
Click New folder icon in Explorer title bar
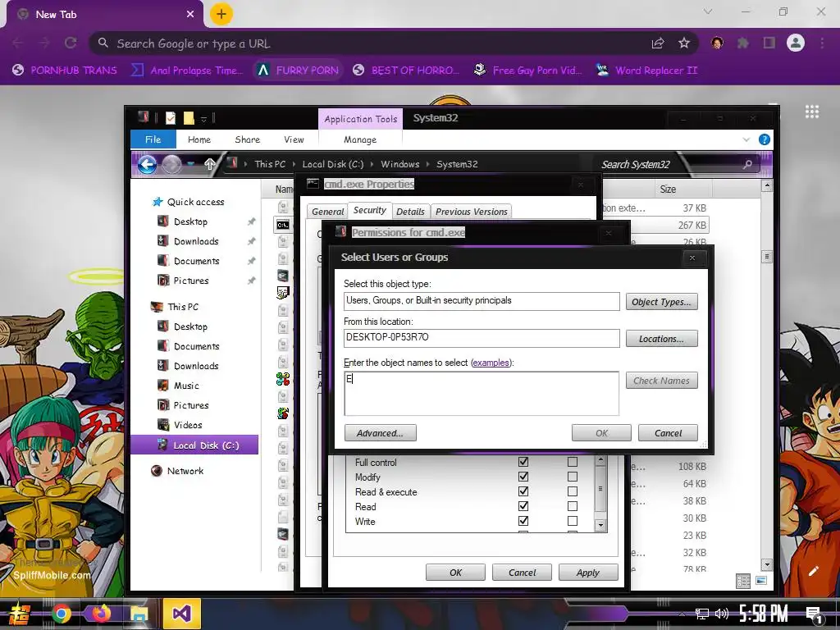pos(189,118)
